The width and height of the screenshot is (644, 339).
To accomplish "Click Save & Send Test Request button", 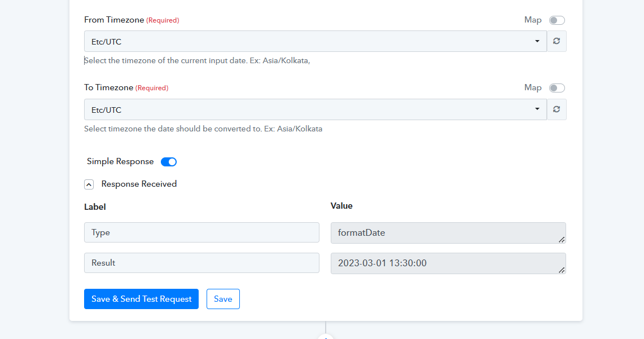I will (141, 299).
